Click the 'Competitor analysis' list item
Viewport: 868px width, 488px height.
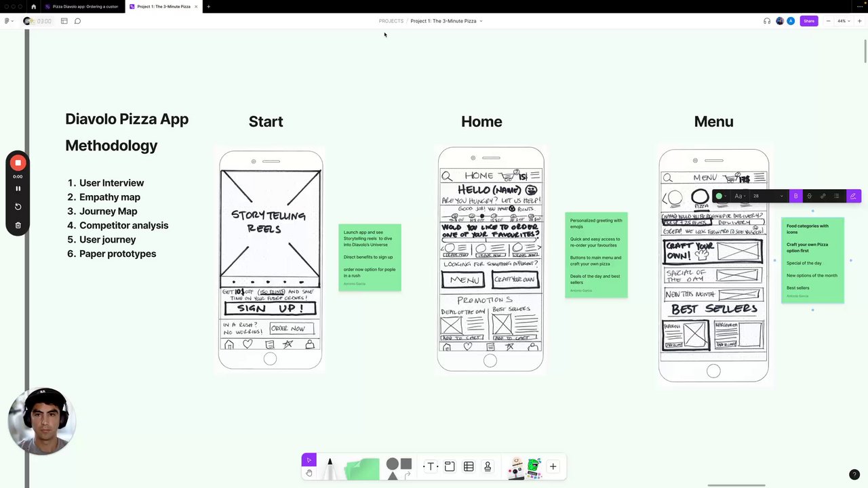[123, 225]
